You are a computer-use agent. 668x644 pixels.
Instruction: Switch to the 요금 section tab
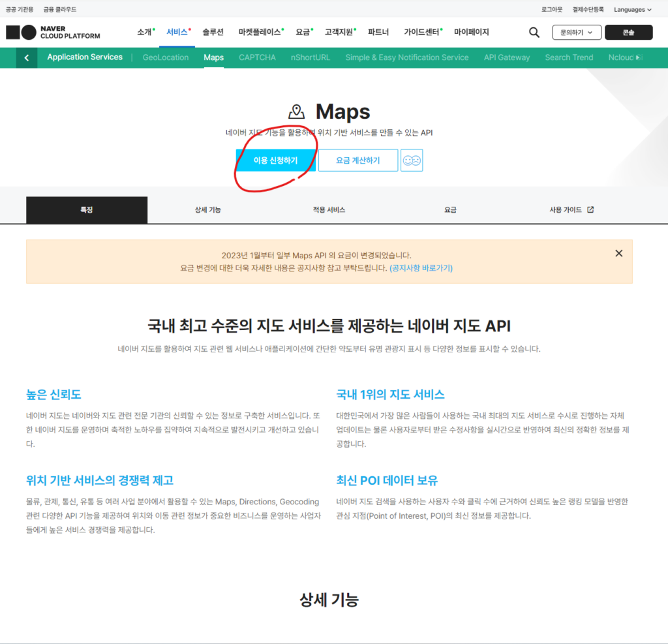pos(450,209)
